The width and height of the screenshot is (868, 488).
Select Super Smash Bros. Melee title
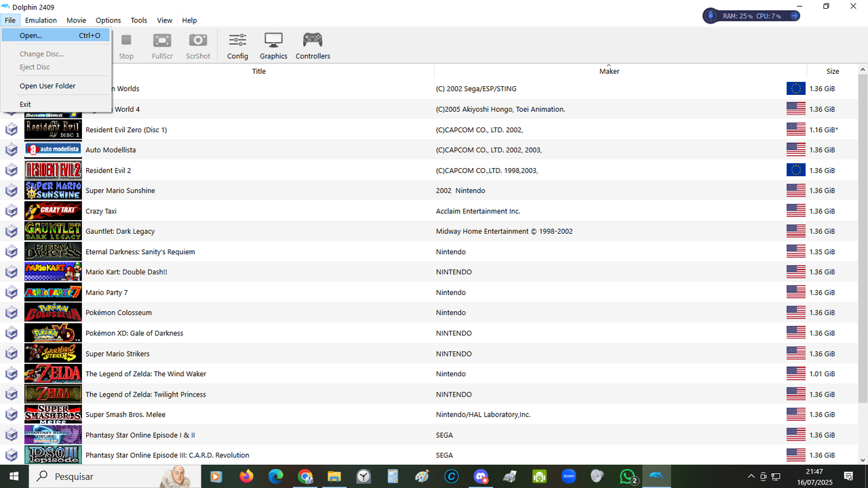click(x=125, y=414)
